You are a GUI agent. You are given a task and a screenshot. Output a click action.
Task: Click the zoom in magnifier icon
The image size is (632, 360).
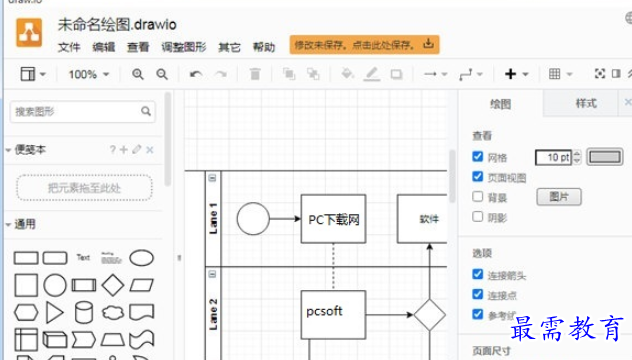pyautogui.click(x=138, y=74)
